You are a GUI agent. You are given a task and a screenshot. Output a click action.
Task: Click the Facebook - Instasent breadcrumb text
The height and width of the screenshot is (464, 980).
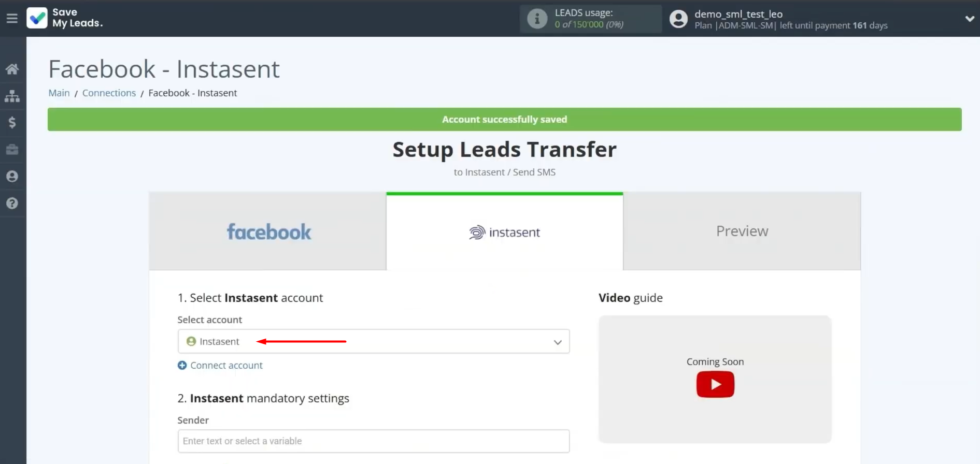(193, 93)
